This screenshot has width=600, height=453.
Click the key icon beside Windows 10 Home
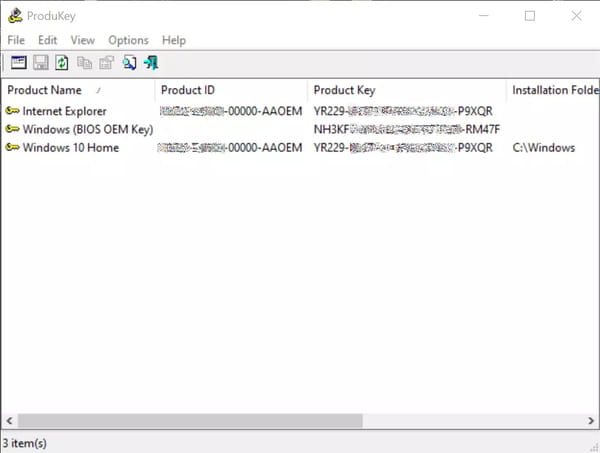click(x=13, y=147)
